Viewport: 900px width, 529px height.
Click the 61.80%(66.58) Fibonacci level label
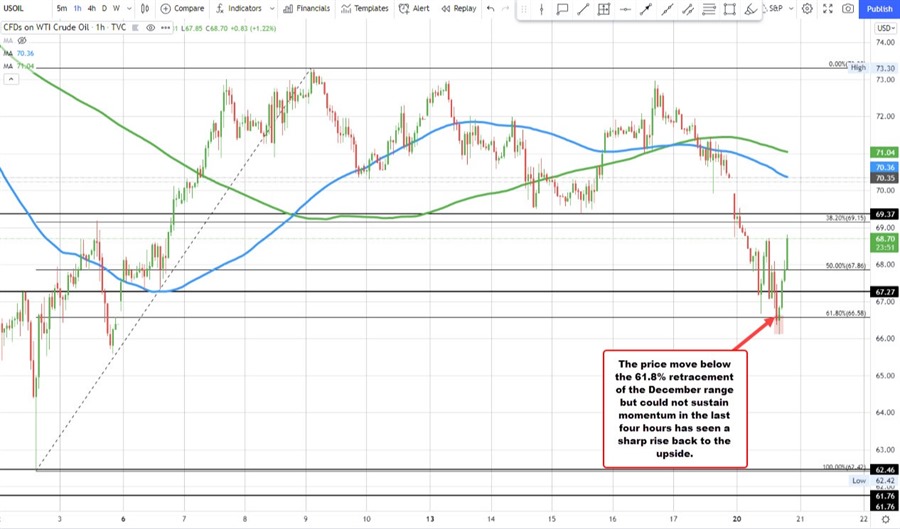coord(845,313)
